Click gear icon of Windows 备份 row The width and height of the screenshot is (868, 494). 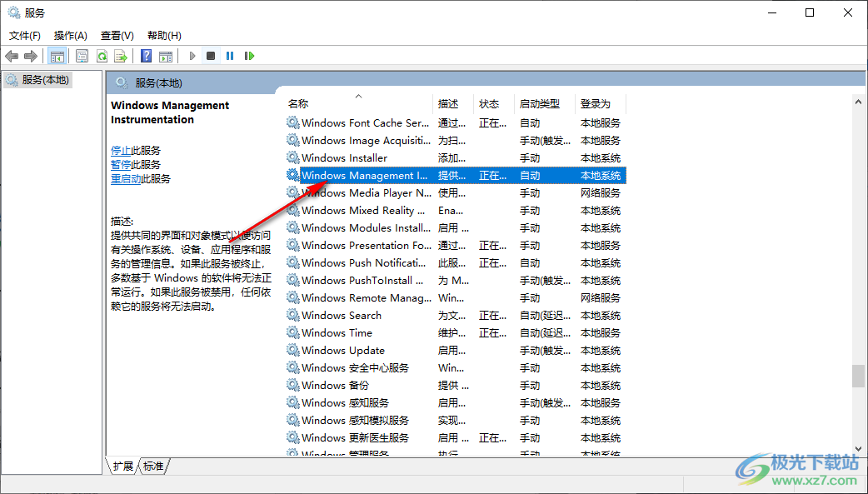pos(293,386)
